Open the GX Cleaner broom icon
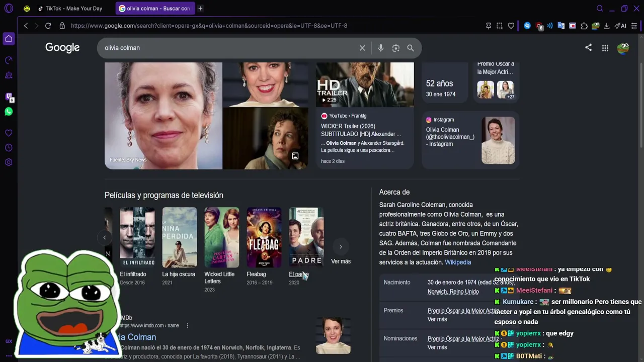The height and width of the screenshot is (362, 644). [x=9, y=75]
